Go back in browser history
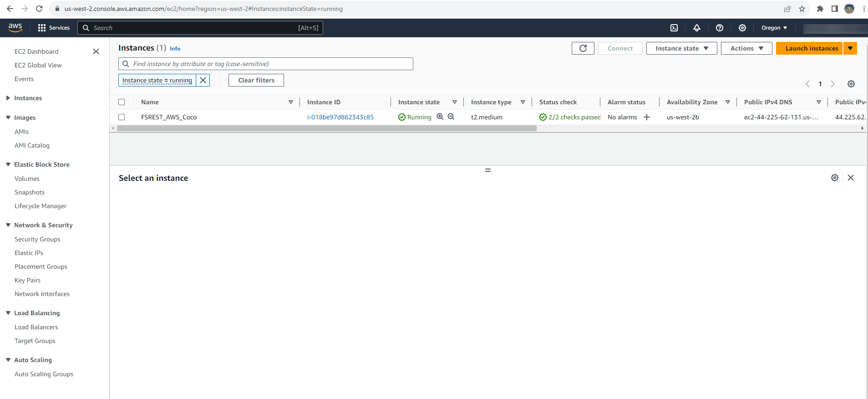 (10, 9)
